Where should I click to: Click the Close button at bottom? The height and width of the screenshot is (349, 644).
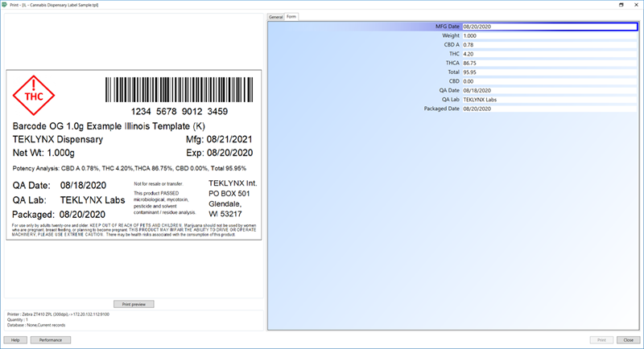click(629, 340)
